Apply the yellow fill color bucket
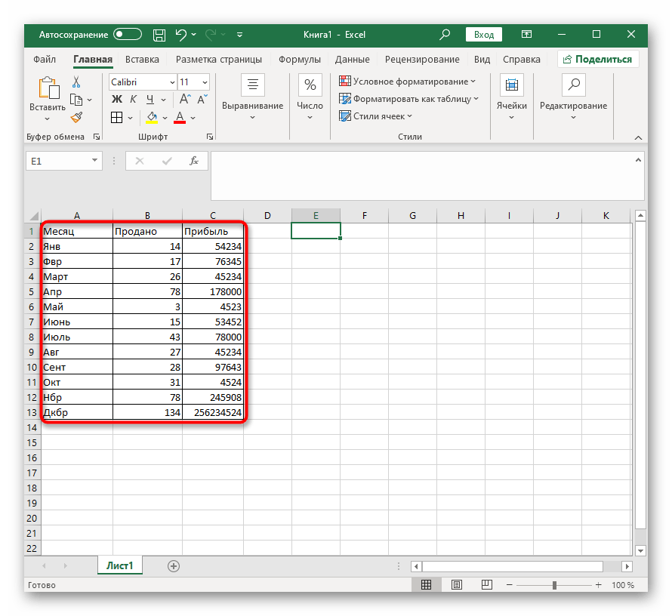The image size is (672, 616). point(152,117)
